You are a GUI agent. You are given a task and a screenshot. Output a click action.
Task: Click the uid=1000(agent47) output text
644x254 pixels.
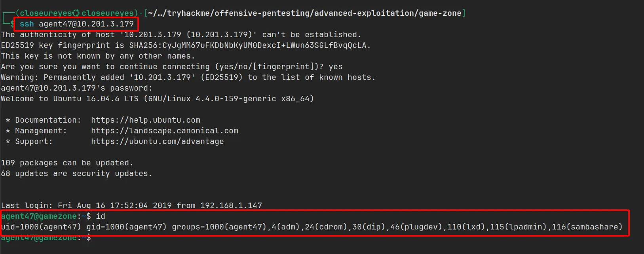41,227
